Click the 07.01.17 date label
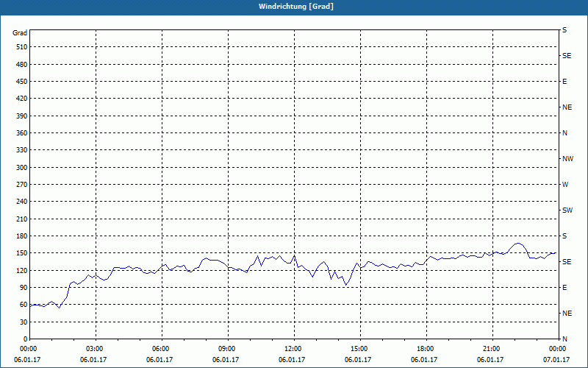The height and width of the screenshot is (368, 588). [556, 359]
